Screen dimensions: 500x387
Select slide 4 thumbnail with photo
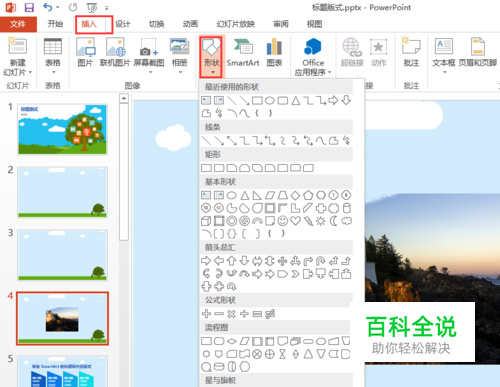point(62,318)
